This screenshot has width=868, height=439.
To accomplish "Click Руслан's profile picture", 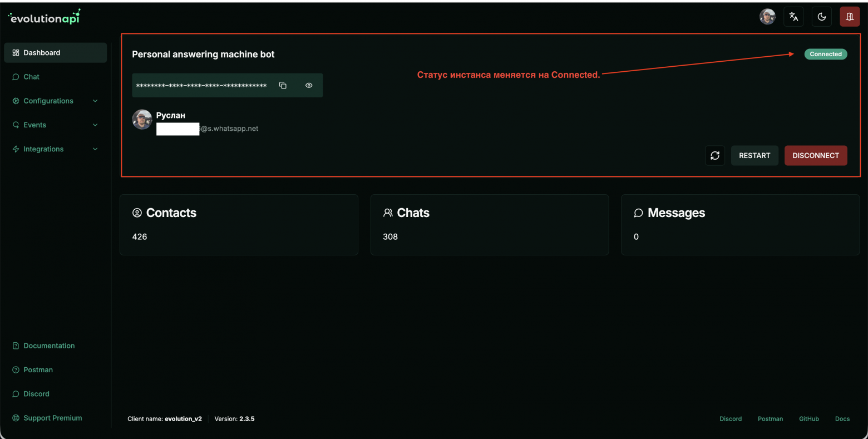I will coord(142,120).
